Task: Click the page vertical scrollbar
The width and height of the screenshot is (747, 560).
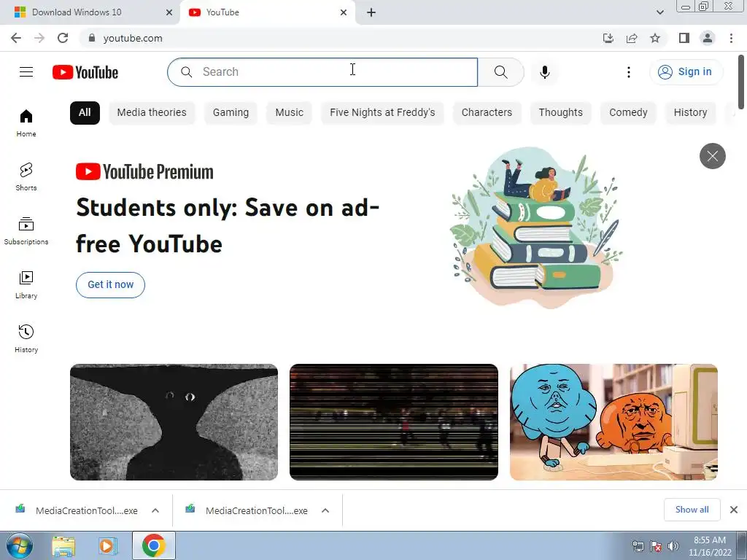Action: [x=741, y=82]
